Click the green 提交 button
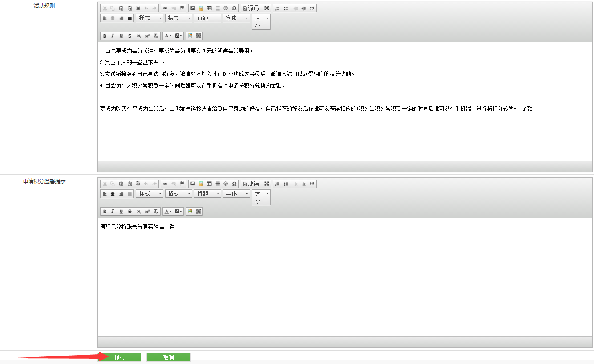 (x=119, y=357)
